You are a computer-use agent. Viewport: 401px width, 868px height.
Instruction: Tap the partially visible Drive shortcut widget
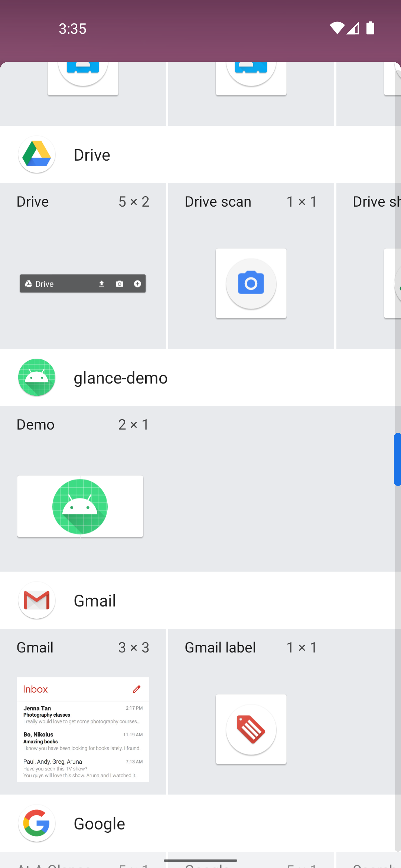[369, 266]
